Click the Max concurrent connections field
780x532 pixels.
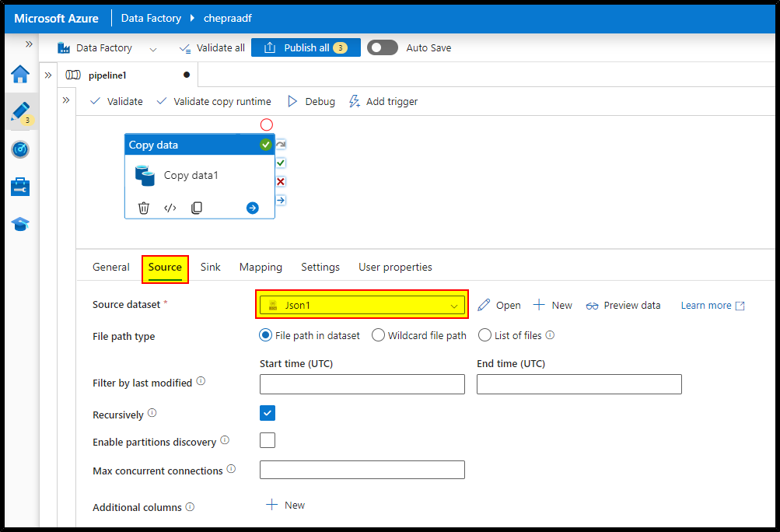coord(362,470)
